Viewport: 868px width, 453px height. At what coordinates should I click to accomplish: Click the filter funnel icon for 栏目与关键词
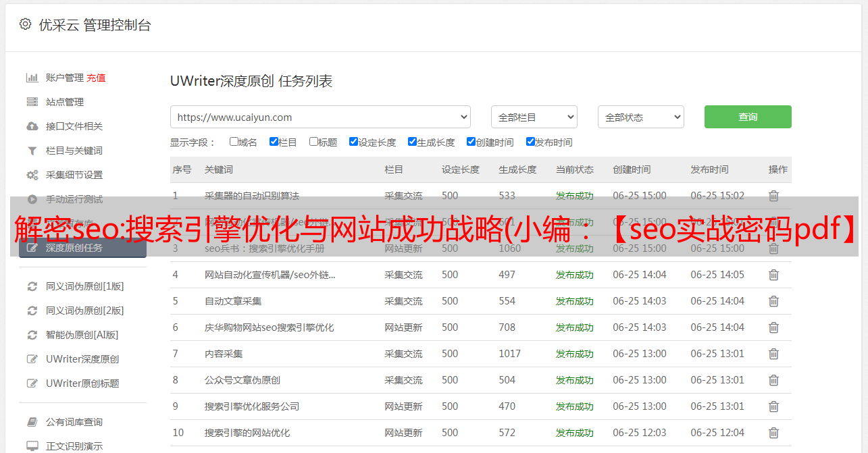pyautogui.click(x=32, y=151)
